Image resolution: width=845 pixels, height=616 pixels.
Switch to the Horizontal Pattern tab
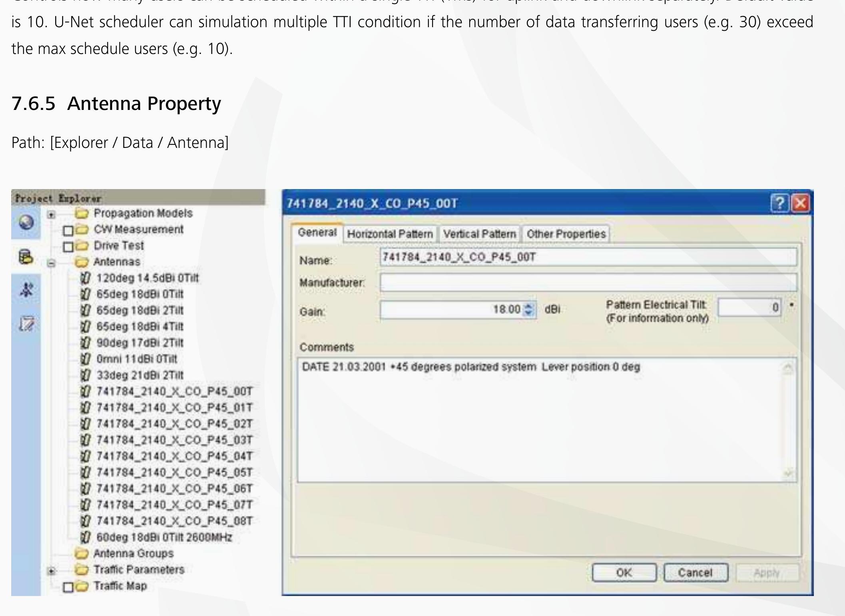(x=390, y=234)
